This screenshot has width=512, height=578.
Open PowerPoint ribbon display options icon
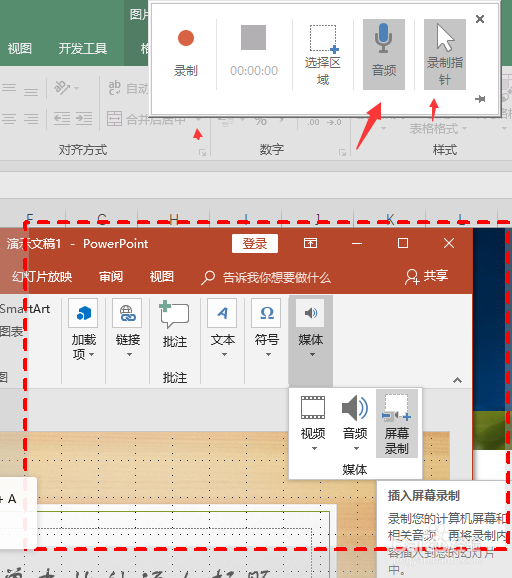coord(310,243)
